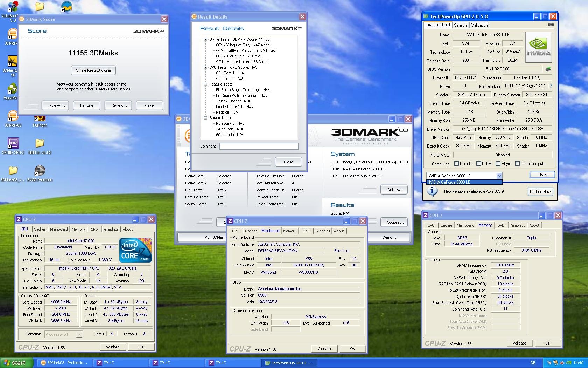Open the 3DMark03_v folder on desktop
Viewport: 588px width, 368px height.
pos(13,171)
